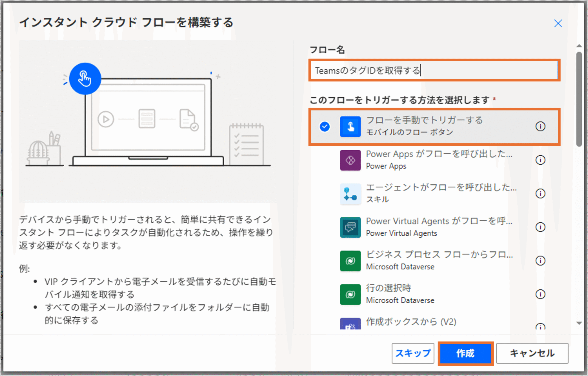The image size is (588, 376).
Task: Click the Dataverse icon for 行の選択時
Action: [350, 294]
